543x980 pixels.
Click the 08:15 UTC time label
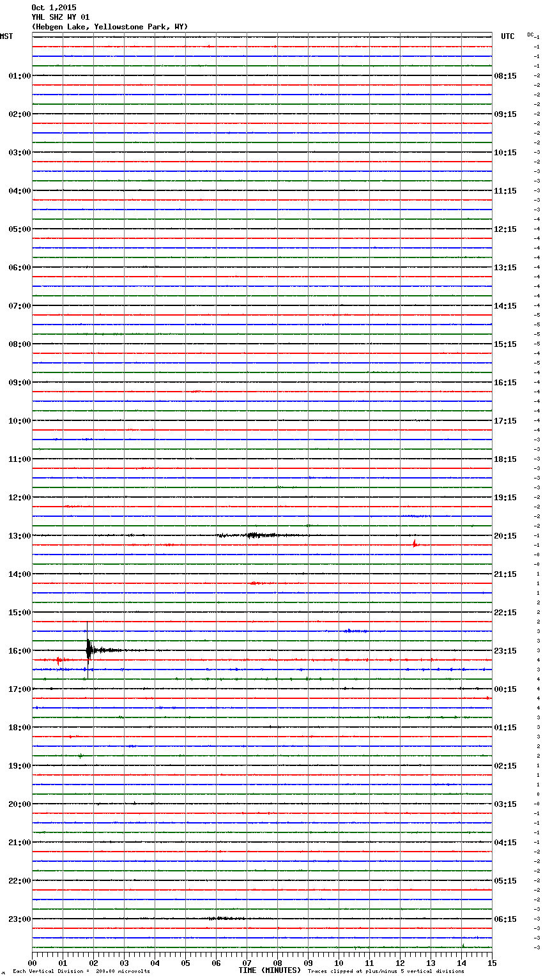pyautogui.click(x=505, y=76)
